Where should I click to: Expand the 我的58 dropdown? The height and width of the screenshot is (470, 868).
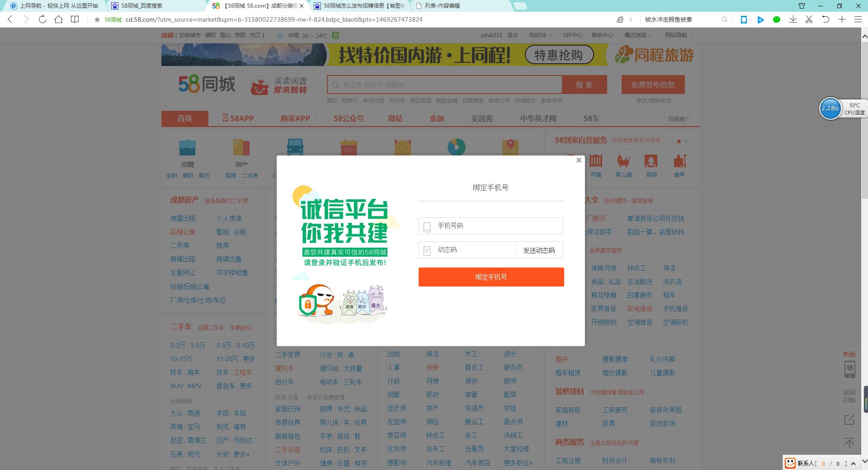click(x=540, y=35)
